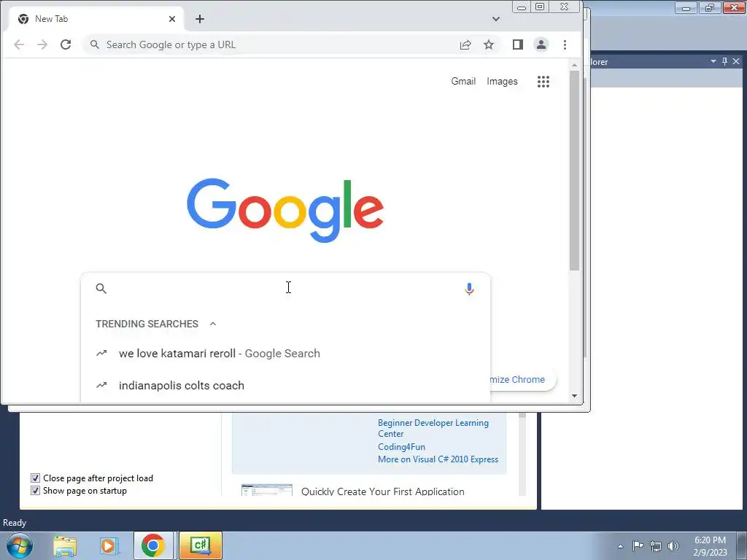Open the Windows Start menu

(20, 545)
